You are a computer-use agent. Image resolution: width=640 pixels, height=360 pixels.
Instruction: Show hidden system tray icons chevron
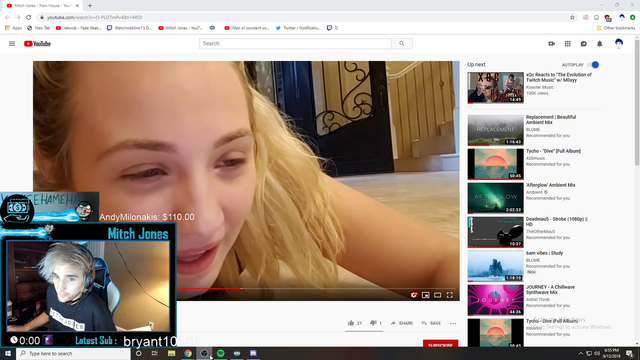580,353
